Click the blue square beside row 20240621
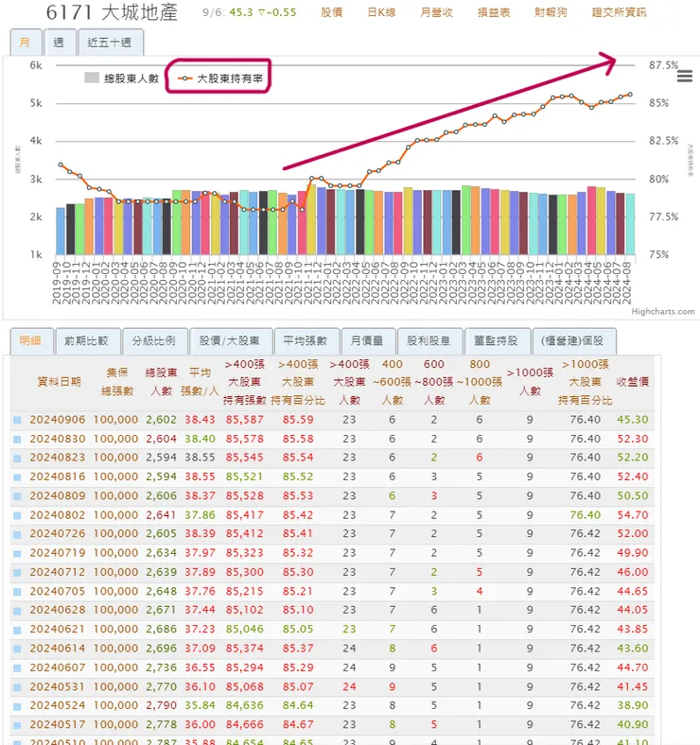The width and height of the screenshot is (700, 745). pos(18,630)
